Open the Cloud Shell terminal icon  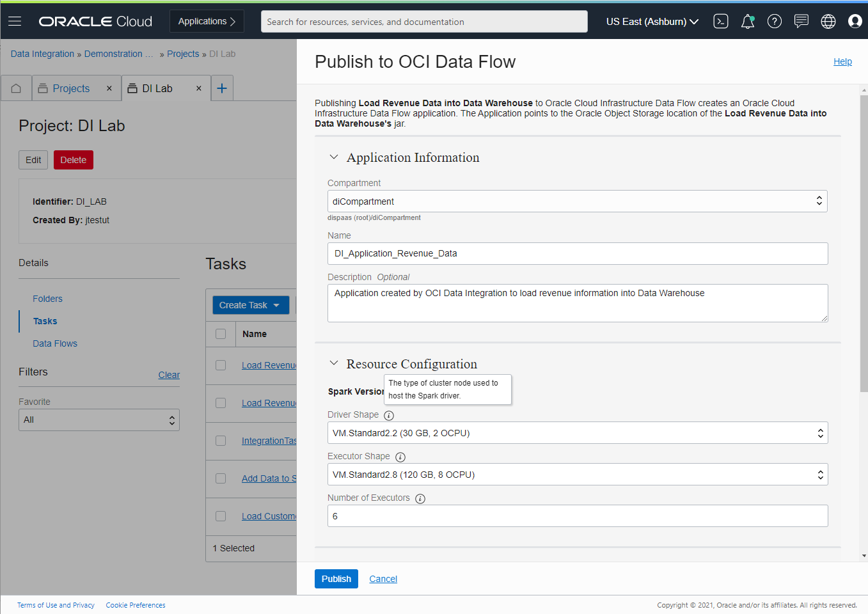coord(720,21)
